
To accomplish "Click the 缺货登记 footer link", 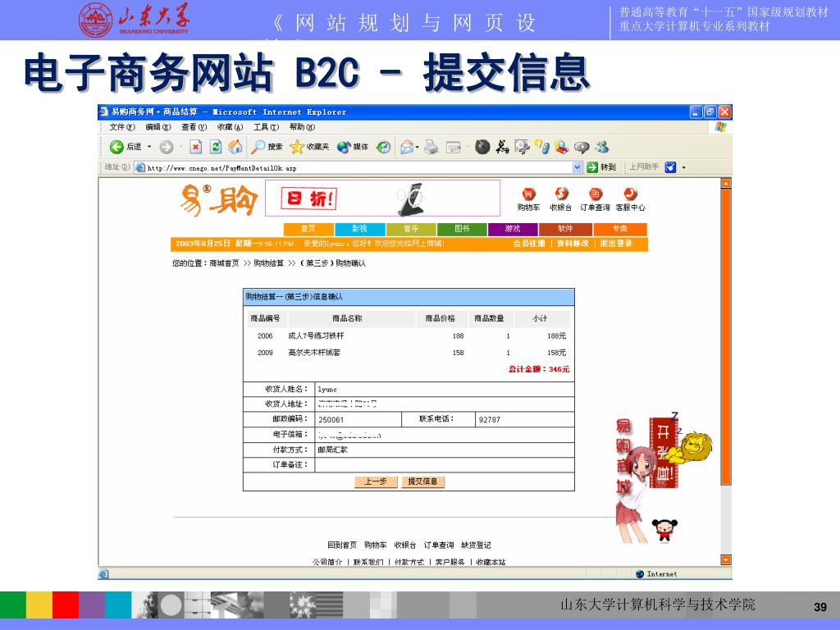I will point(476,545).
